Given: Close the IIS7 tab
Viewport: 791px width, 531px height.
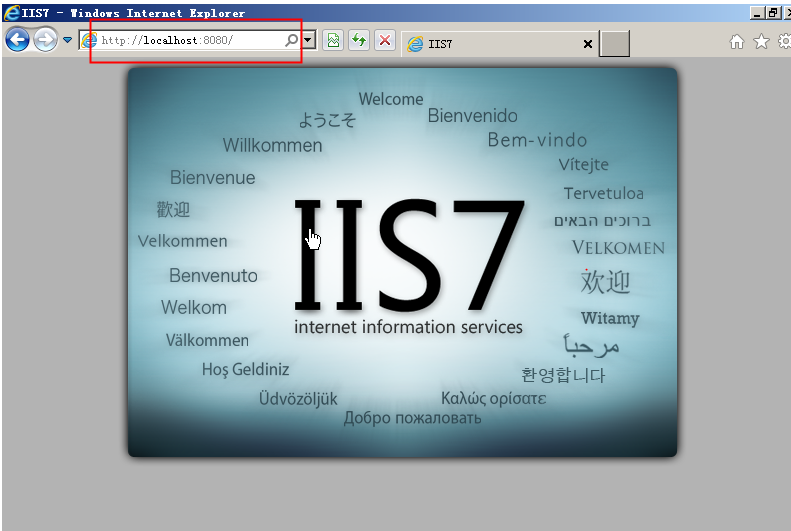Looking at the screenshot, I should point(587,44).
